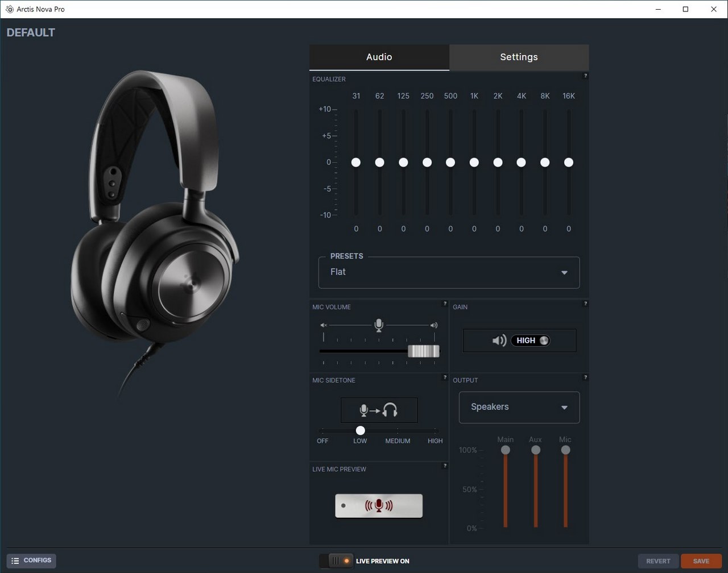Click the Equalizer help question mark

pyautogui.click(x=585, y=76)
